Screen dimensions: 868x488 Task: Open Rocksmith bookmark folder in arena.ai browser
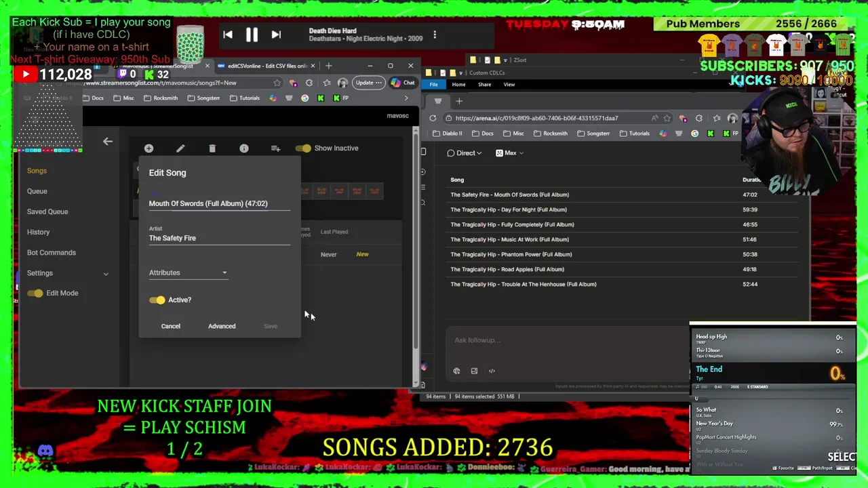(549, 134)
